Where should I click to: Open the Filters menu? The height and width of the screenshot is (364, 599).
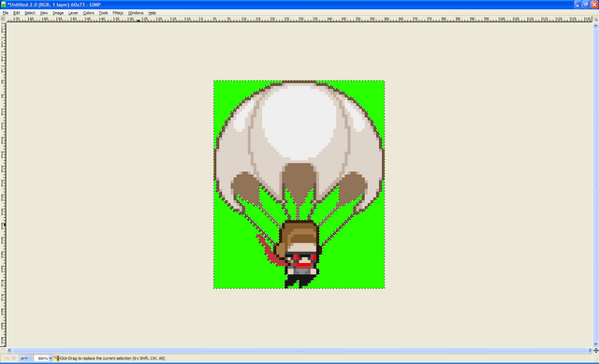point(118,13)
